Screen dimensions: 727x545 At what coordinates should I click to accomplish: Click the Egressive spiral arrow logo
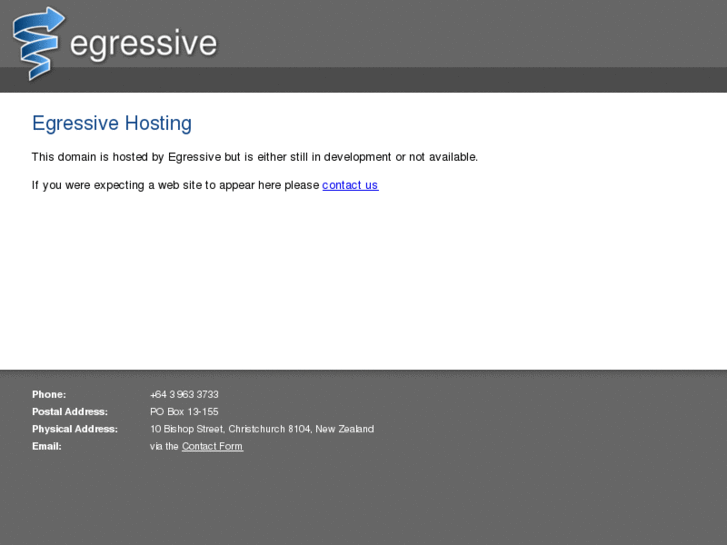[39, 44]
